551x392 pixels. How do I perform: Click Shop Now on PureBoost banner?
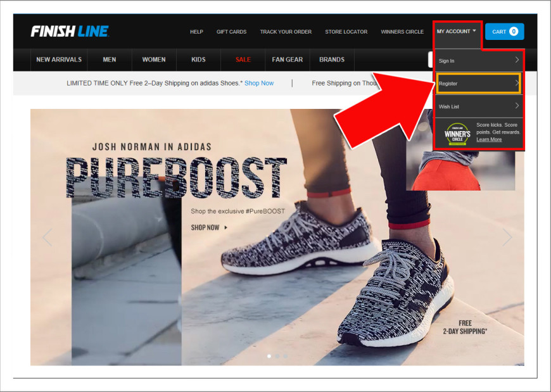[x=209, y=227]
